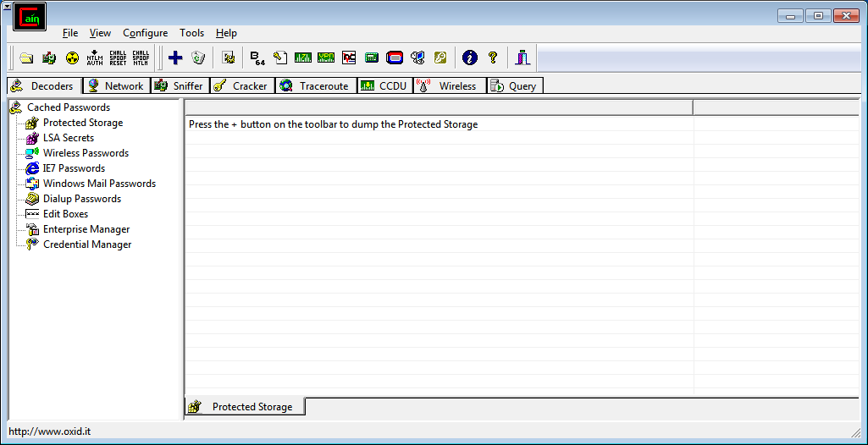Click the Cached Passwords root node

click(x=68, y=107)
